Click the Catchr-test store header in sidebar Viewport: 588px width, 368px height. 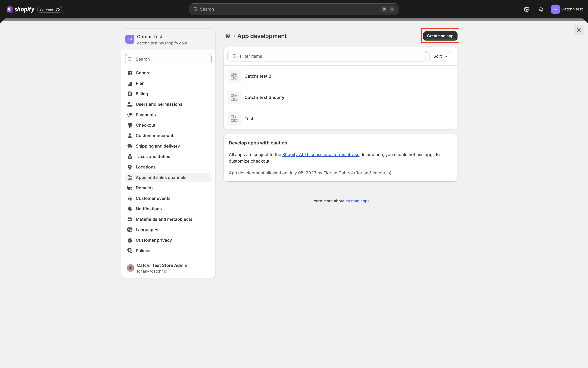[x=168, y=39]
